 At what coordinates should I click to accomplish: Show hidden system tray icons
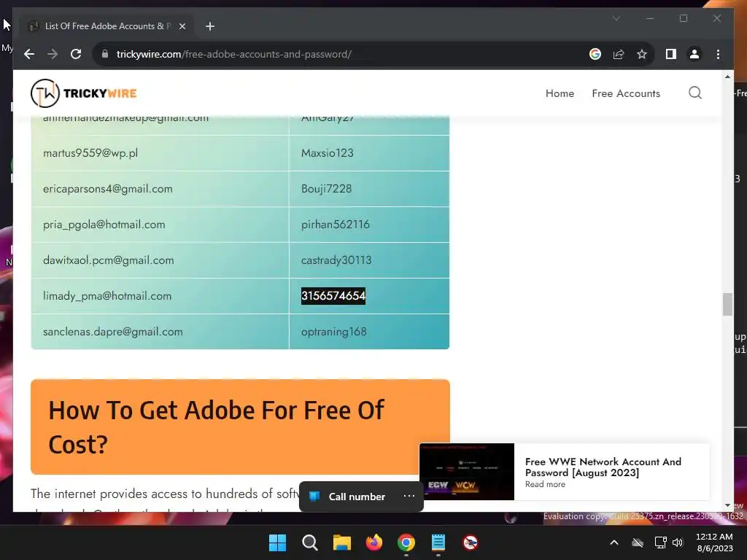[614, 542]
